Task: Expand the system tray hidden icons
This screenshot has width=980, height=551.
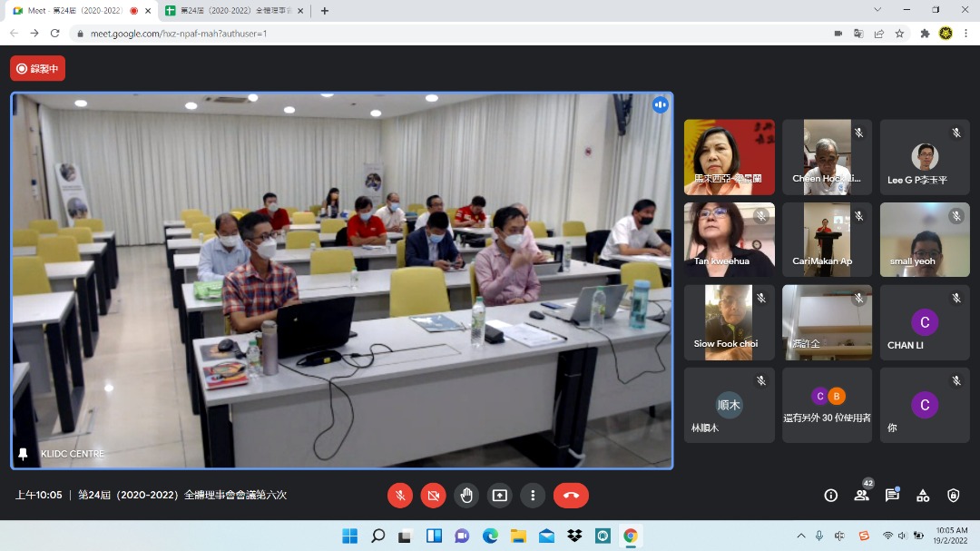Action: [800, 536]
